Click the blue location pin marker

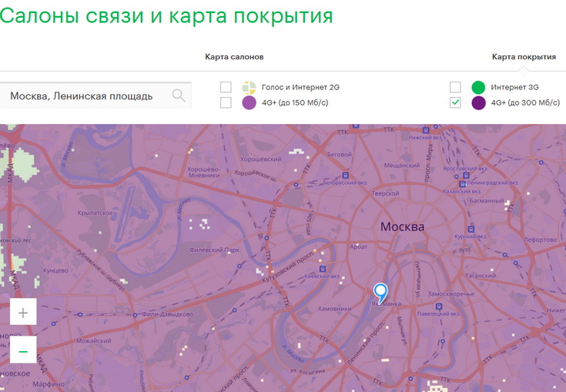click(380, 293)
